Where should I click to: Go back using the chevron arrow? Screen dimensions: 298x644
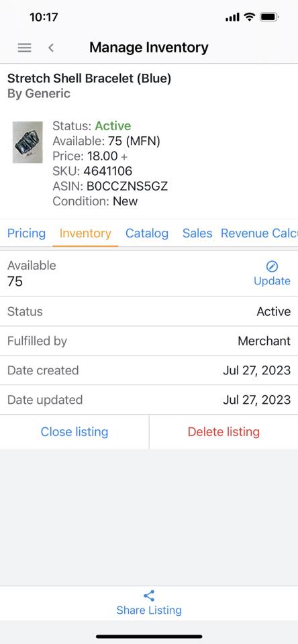[x=51, y=48]
